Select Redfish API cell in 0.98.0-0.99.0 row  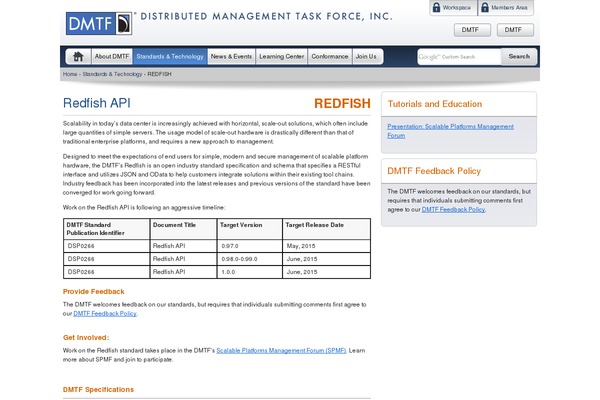click(183, 259)
